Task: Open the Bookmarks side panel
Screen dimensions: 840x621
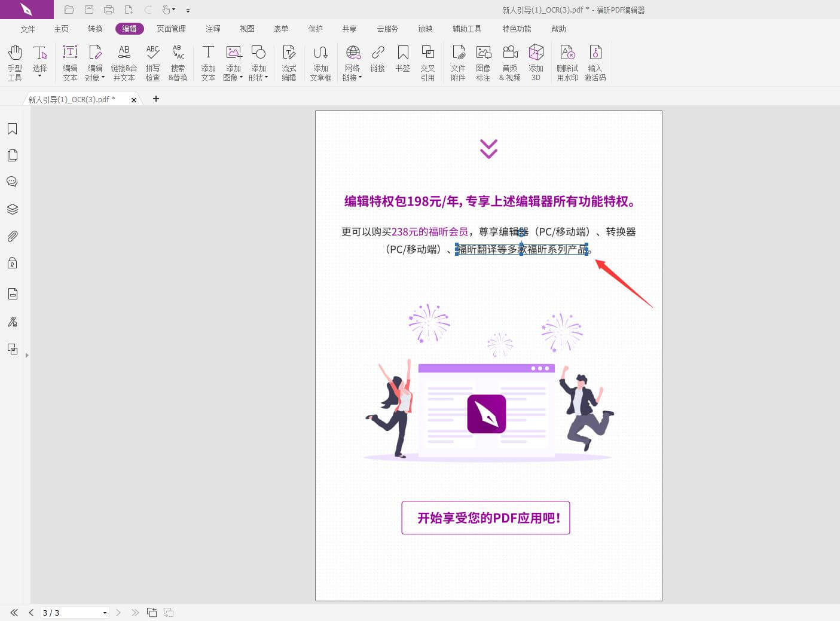Action: click(12, 129)
